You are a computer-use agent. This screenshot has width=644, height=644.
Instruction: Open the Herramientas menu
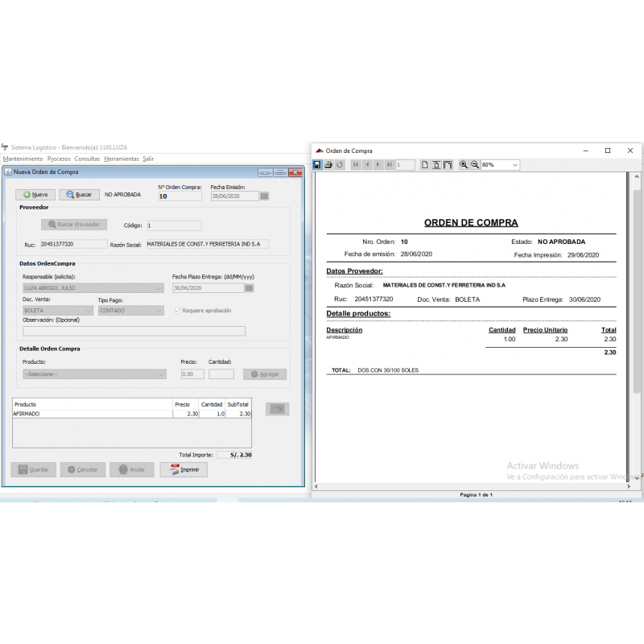pyautogui.click(x=121, y=159)
